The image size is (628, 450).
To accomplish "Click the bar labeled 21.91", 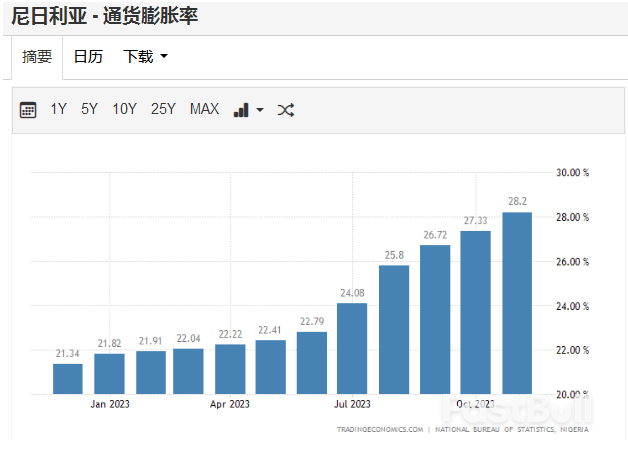I will [151, 372].
